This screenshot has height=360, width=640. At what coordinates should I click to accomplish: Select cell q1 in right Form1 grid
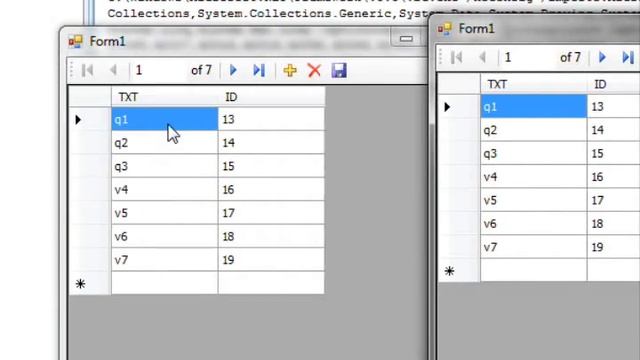(x=533, y=107)
